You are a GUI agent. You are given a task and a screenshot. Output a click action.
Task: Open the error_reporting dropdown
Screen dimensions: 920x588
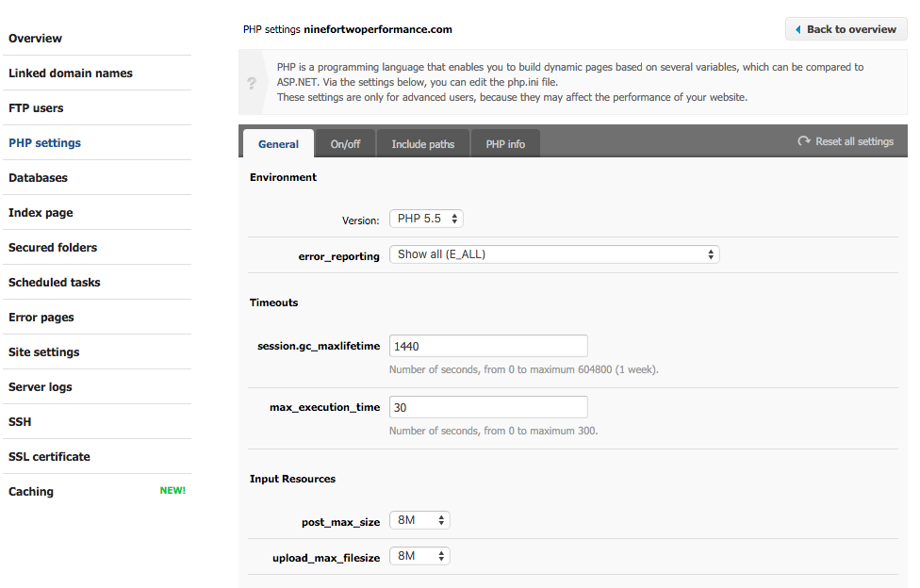click(x=554, y=254)
